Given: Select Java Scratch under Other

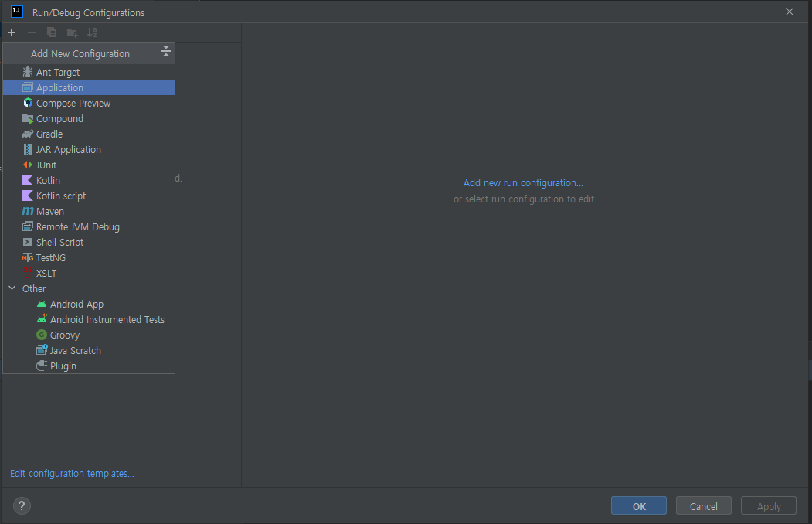Looking at the screenshot, I should tap(89, 351).
